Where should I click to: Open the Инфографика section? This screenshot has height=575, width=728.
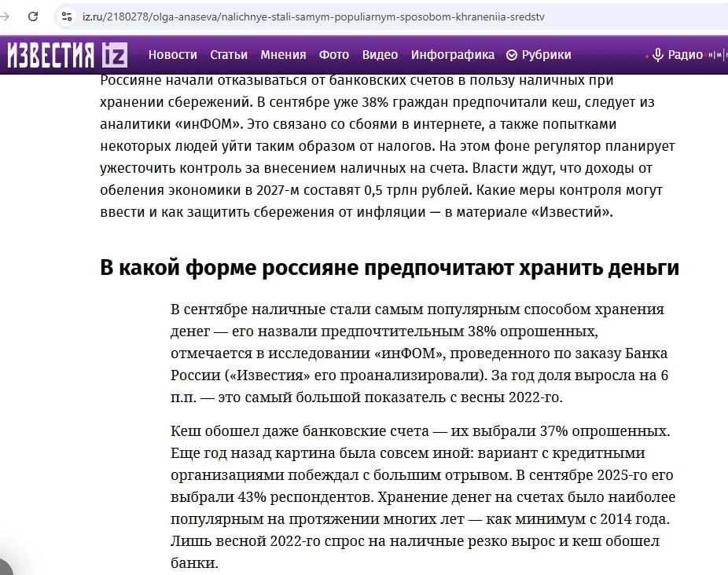[x=453, y=55]
